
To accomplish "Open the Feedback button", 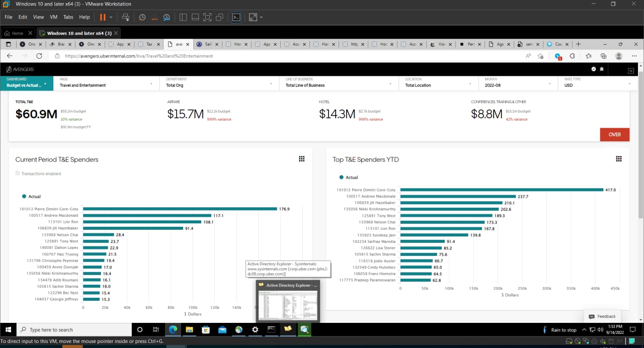I will 602,316.
